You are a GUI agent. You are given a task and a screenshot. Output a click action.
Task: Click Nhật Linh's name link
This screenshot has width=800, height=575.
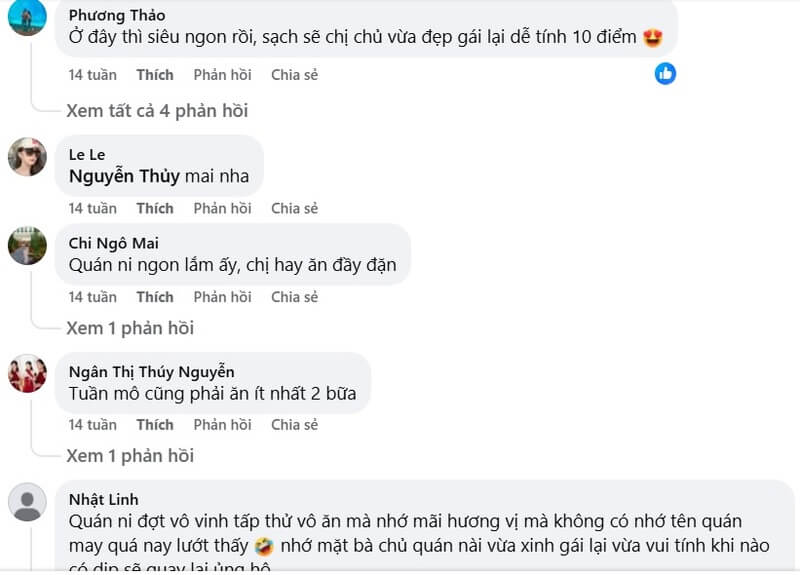104,500
